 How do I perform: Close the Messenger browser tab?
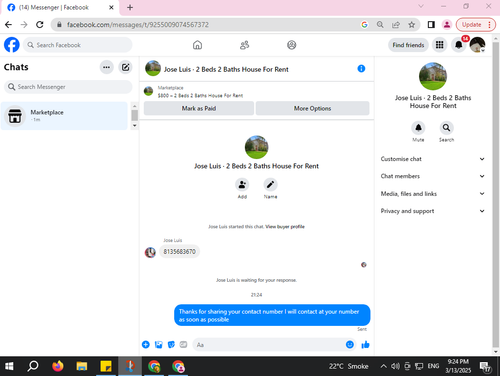click(x=111, y=7)
